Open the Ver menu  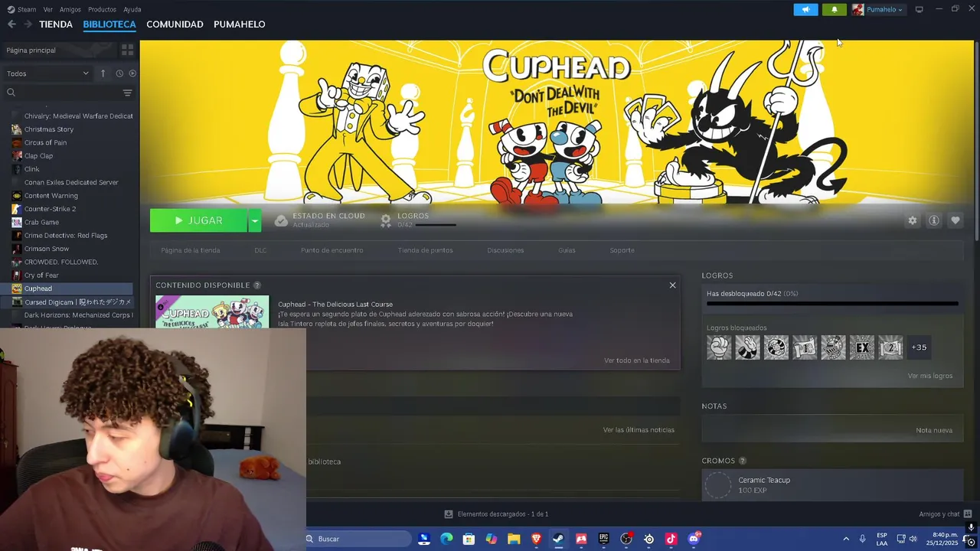coord(48,9)
